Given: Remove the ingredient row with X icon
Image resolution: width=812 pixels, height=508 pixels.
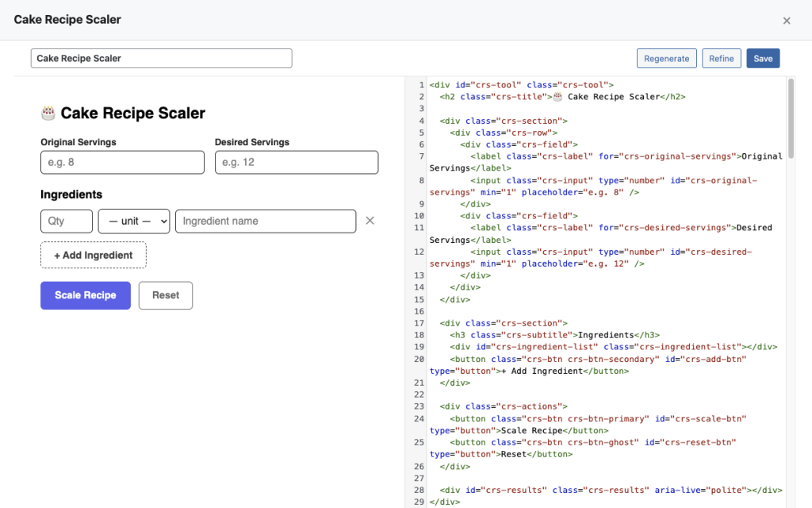Looking at the screenshot, I should (x=370, y=221).
